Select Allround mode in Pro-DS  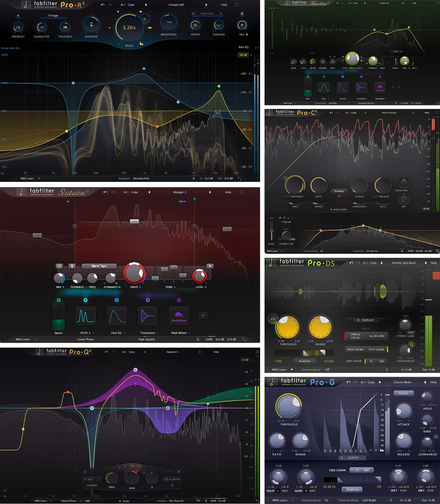(377, 336)
